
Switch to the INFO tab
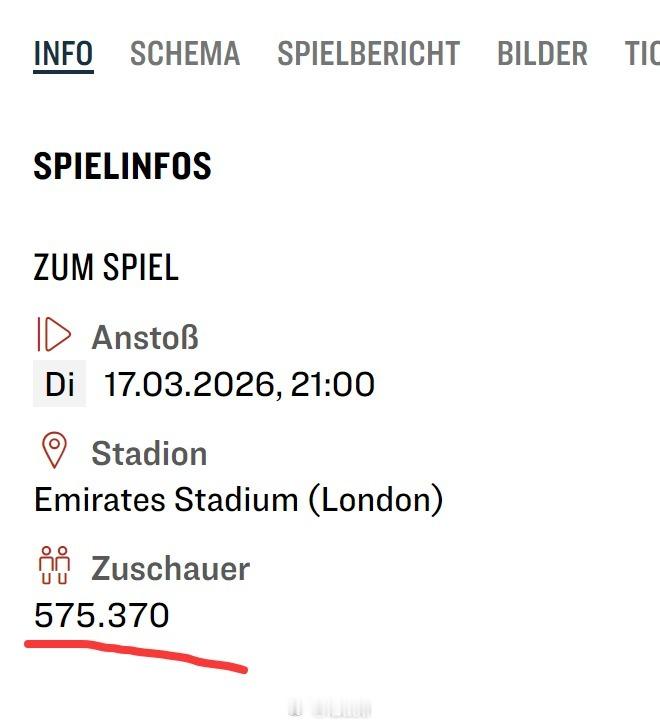point(63,53)
